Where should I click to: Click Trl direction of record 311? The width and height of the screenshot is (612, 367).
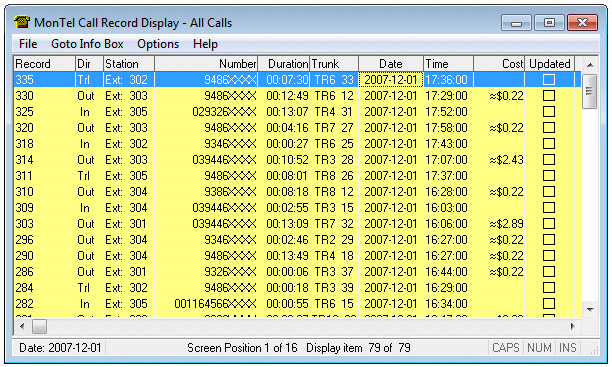click(x=84, y=176)
